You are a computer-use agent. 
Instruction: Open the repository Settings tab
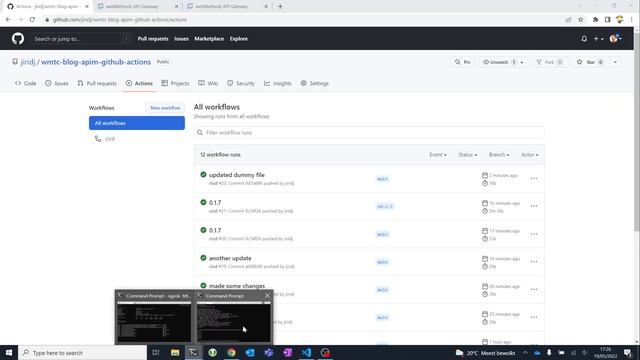(315, 83)
